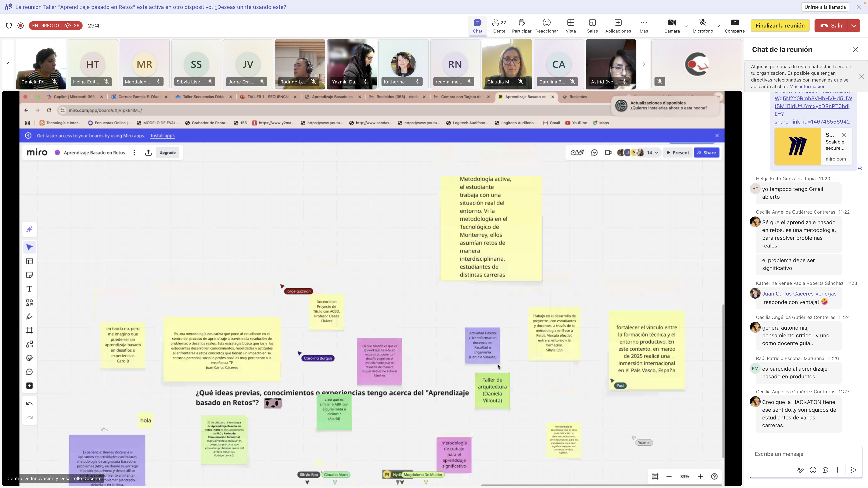The height and width of the screenshot is (488, 868).
Task: Click the chat plus attach icon
Action: pyautogui.click(x=837, y=470)
